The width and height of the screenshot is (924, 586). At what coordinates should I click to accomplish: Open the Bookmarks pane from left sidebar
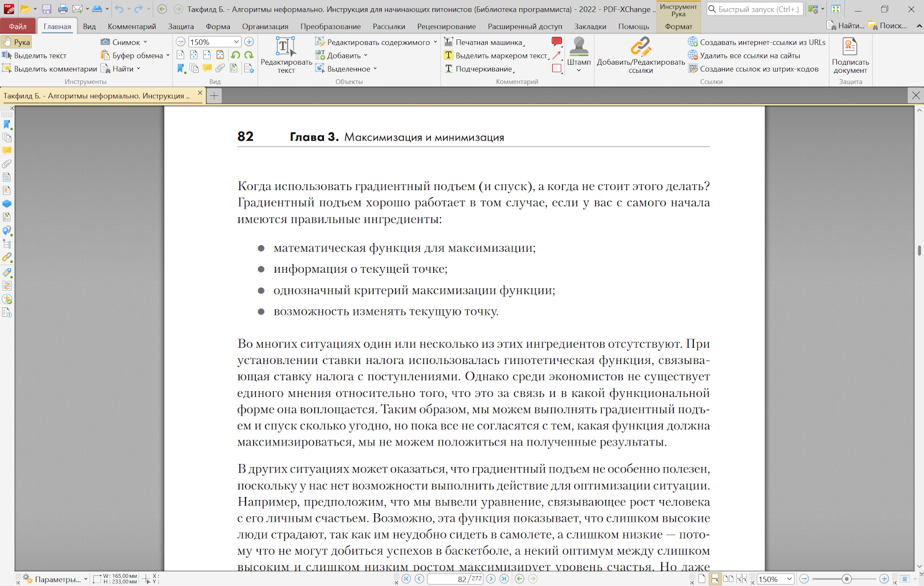pyautogui.click(x=7, y=124)
